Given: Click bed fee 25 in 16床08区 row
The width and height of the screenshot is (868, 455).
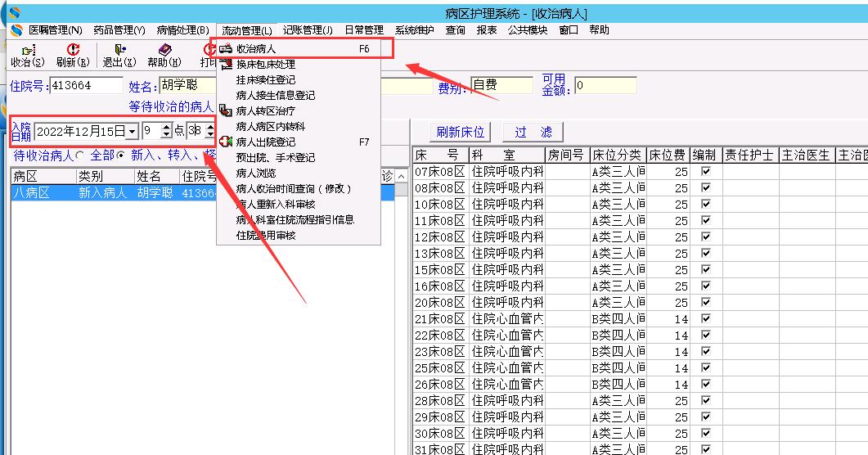Looking at the screenshot, I should click(x=668, y=286).
